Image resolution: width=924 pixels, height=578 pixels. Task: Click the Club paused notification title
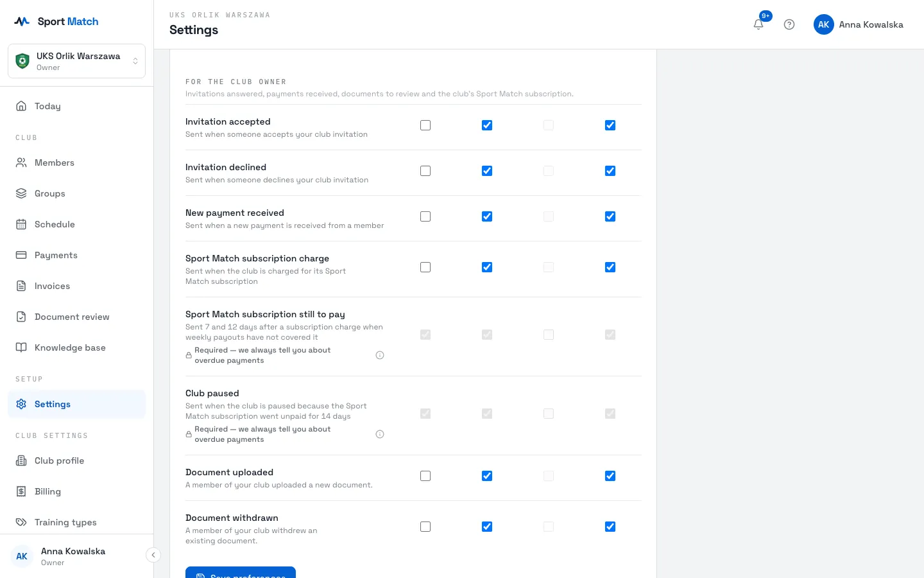tap(212, 393)
